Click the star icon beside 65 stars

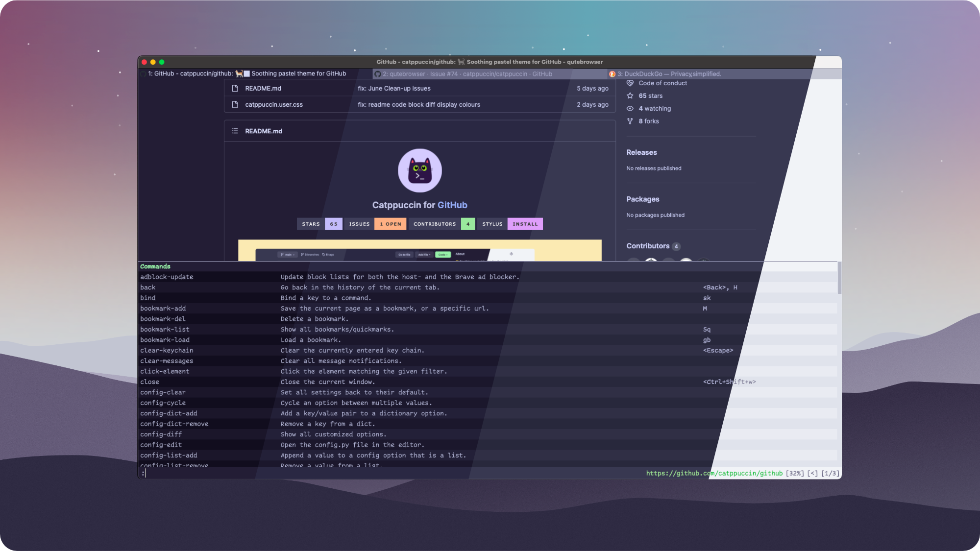(630, 96)
